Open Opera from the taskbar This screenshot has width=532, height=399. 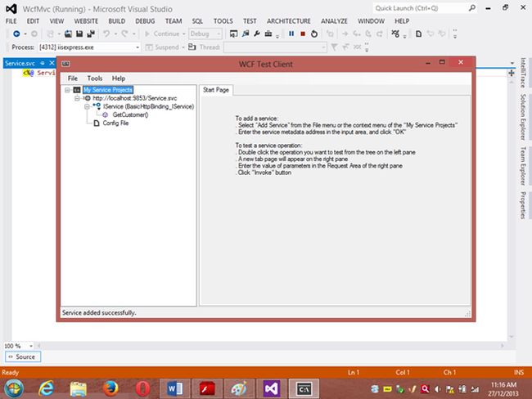pos(143,388)
